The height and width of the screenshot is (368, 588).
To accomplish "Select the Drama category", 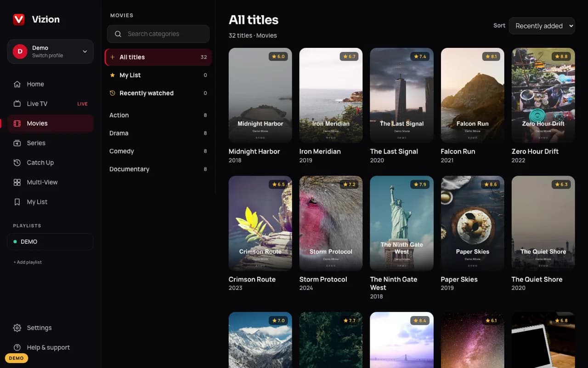I will (158, 133).
